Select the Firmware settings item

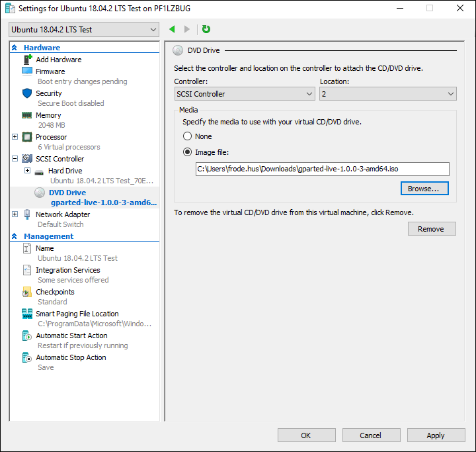(50, 71)
